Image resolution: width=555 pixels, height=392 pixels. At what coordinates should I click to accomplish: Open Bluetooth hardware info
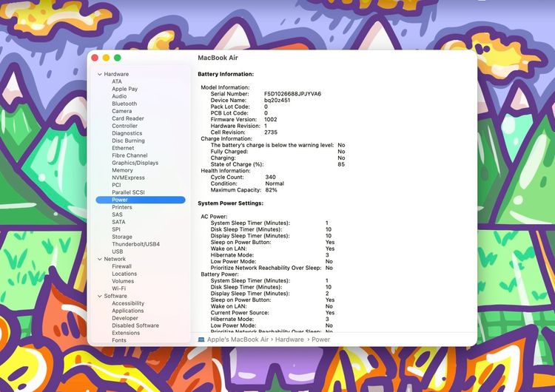click(x=124, y=104)
